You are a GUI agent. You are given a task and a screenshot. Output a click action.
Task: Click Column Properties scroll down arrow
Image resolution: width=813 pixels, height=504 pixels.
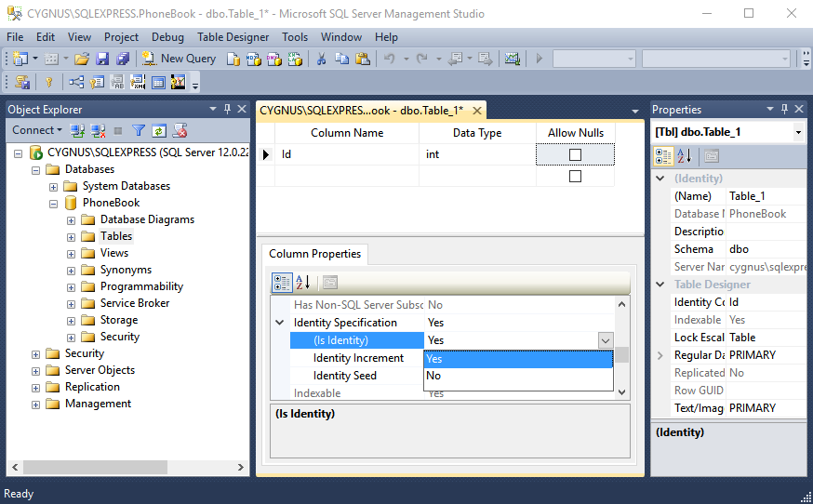[622, 392]
